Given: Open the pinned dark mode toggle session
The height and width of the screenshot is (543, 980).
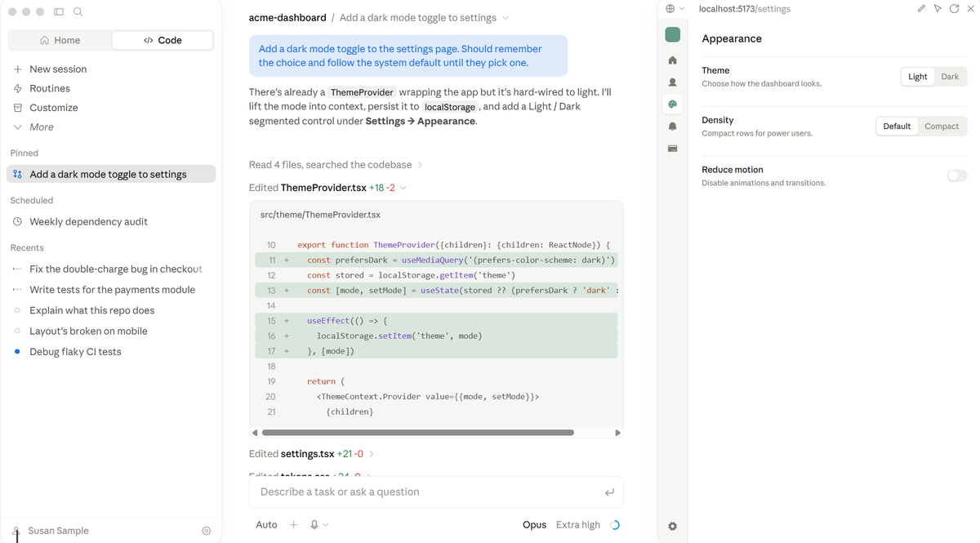Looking at the screenshot, I should click(x=111, y=175).
